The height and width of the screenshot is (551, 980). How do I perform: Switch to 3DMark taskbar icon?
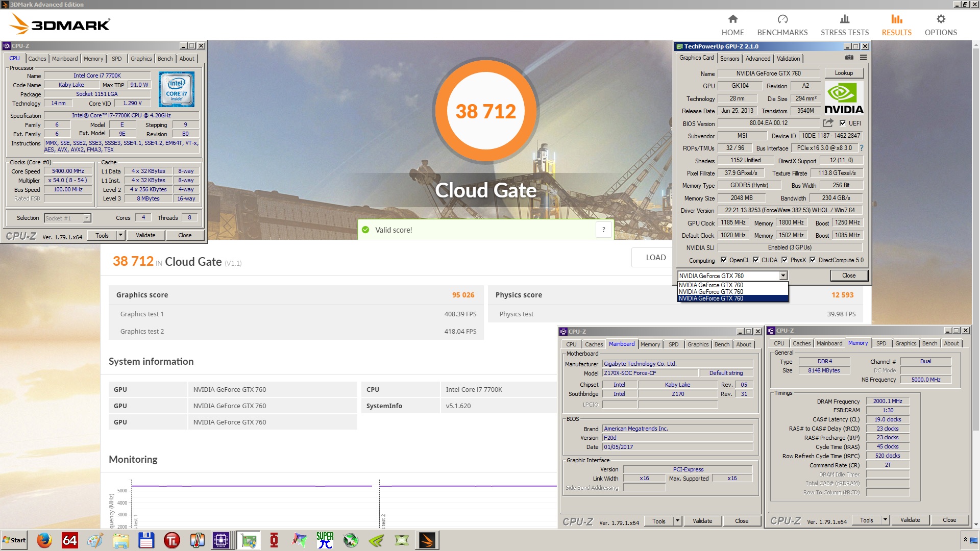(x=427, y=540)
